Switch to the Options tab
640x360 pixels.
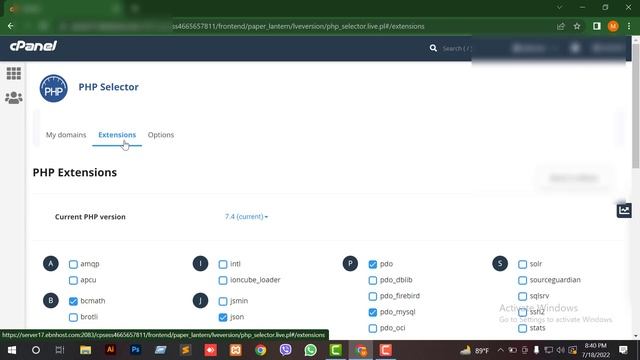pyautogui.click(x=161, y=135)
